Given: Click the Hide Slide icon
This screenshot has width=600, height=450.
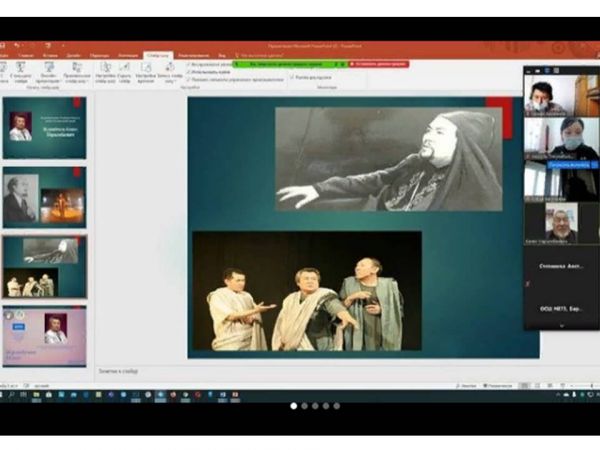Looking at the screenshot, I should pyautogui.click(x=124, y=68).
